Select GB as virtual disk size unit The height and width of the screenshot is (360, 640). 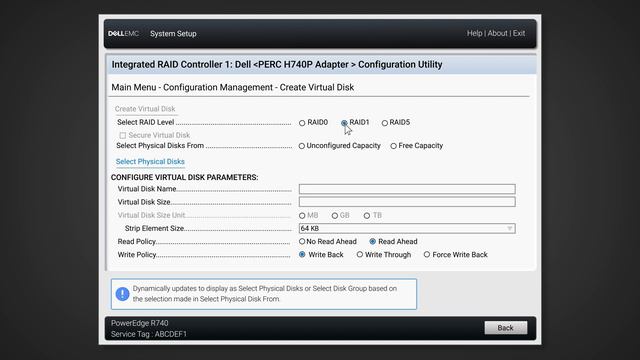pos(335,216)
